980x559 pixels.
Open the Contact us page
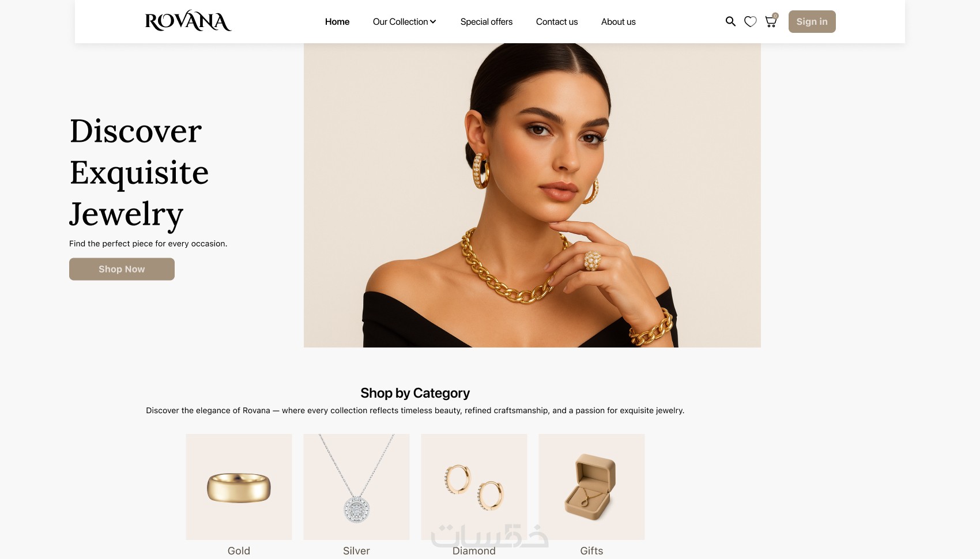(557, 22)
